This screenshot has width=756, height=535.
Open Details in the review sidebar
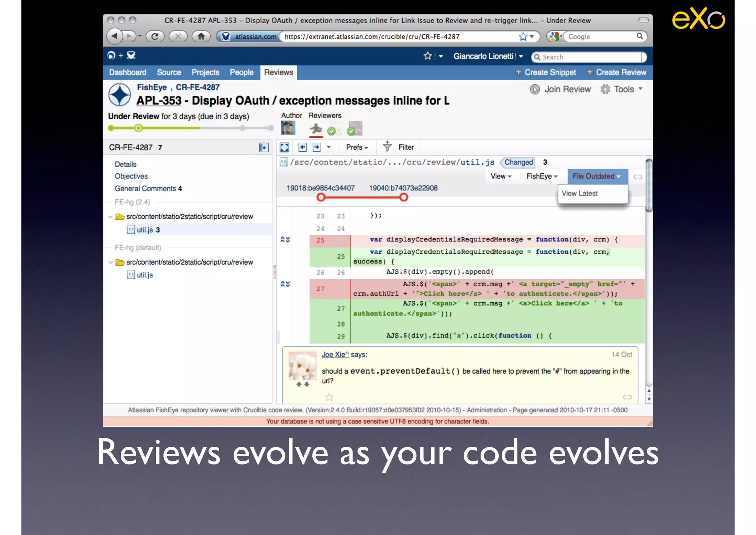click(126, 164)
